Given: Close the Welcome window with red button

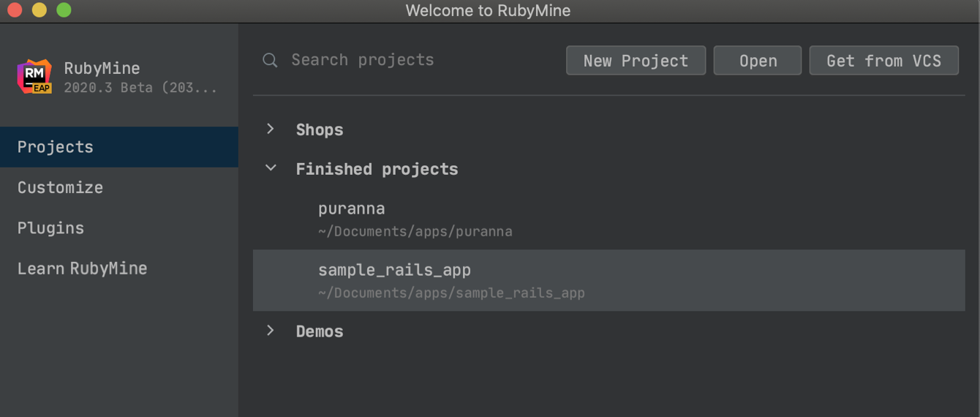Looking at the screenshot, I should [x=15, y=10].
